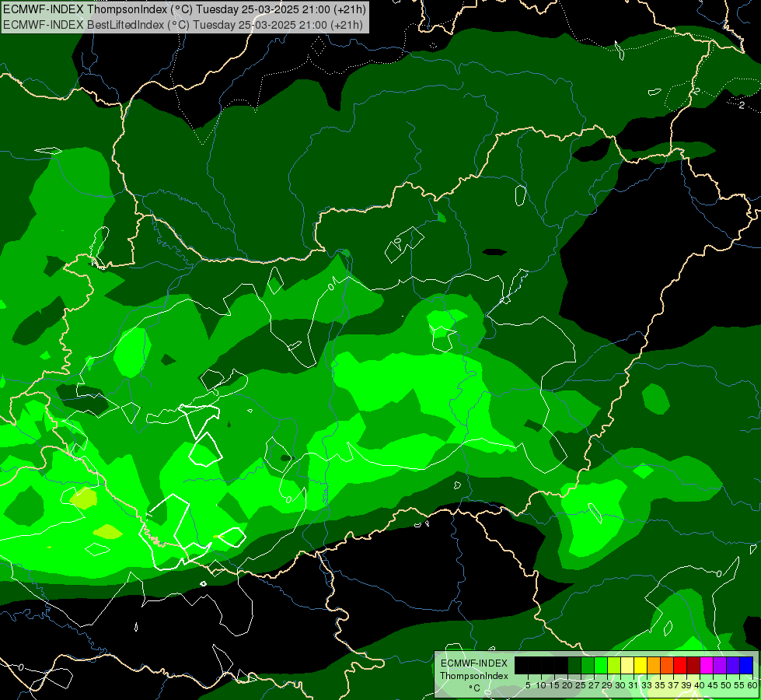Select the purple 45-50 legend swatch

pyautogui.click(x=720, y=665)
